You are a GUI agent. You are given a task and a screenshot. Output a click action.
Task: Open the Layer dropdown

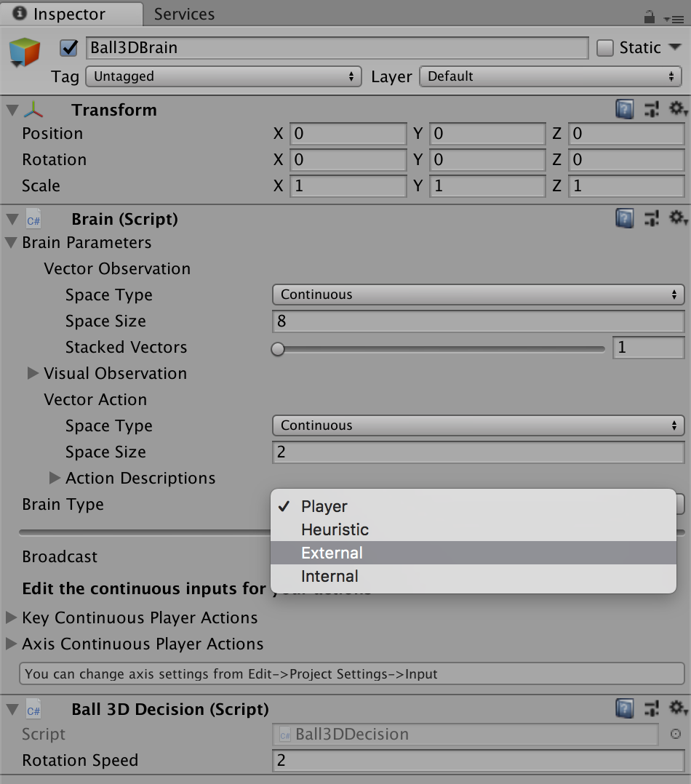551,76
